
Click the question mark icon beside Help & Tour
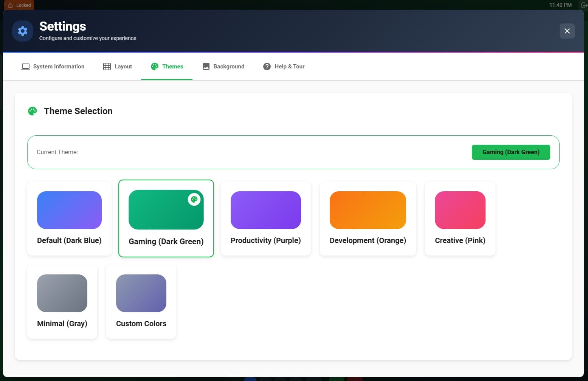pos(267,66)
